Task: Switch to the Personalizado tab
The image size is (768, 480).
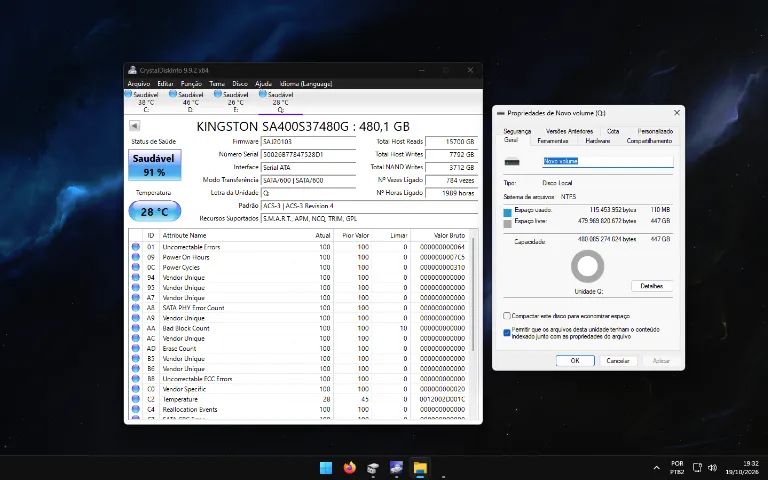Action: [x=655, y=131]
